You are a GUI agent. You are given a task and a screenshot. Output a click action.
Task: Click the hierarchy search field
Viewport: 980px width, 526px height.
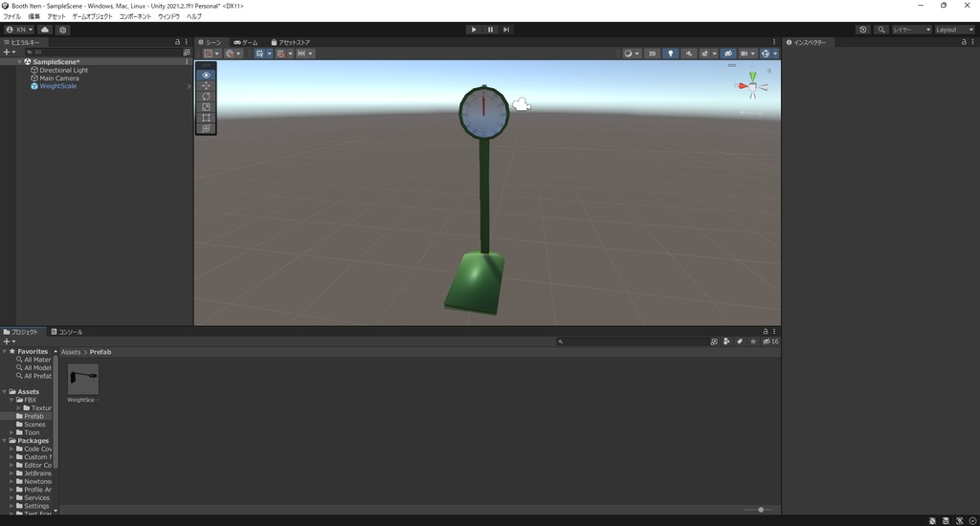(x=101, y=53)
